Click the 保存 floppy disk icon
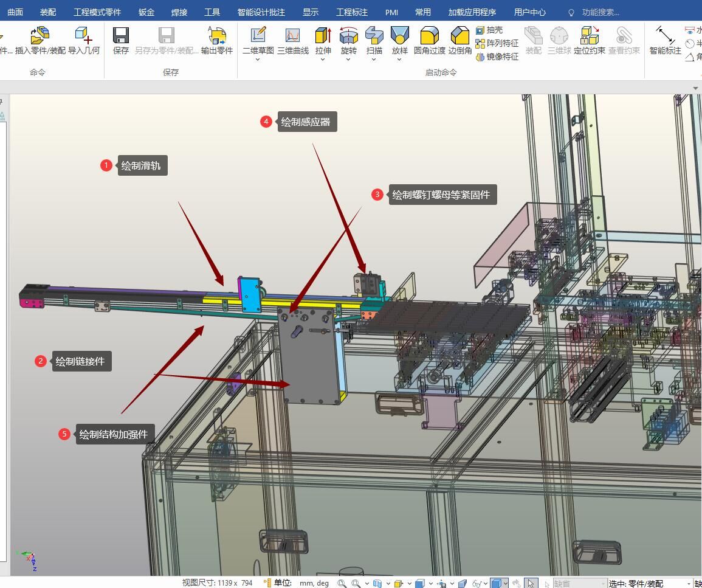 121,36
